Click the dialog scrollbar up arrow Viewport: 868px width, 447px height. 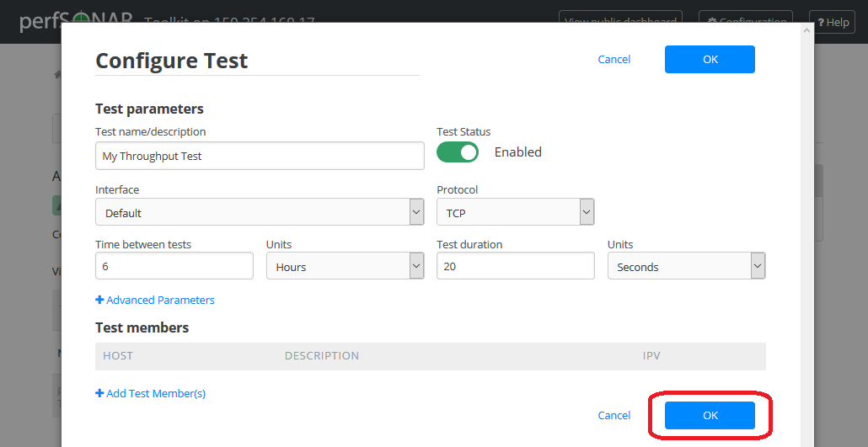pyautogui.click(x=806, y=30)
